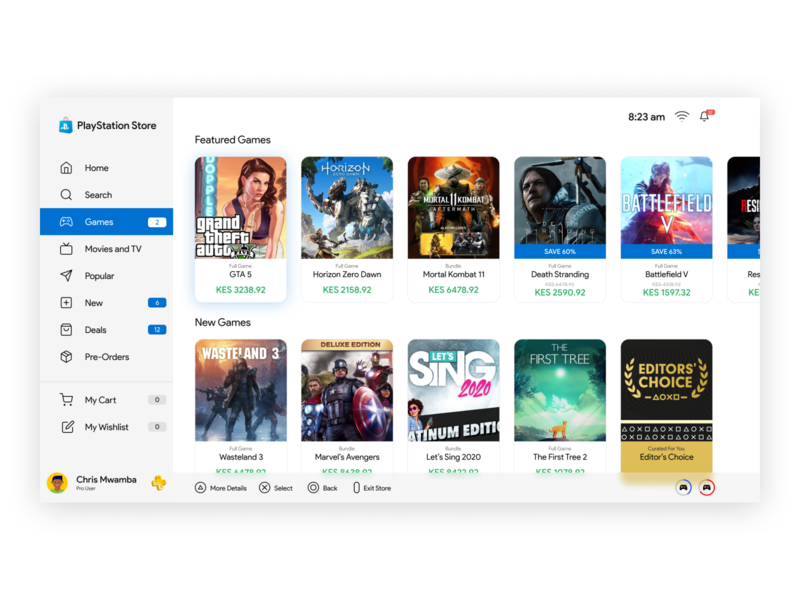Click the paper-plane Popular icon
This screenshot has height=600, width=800.
click(x=66, y=276)
